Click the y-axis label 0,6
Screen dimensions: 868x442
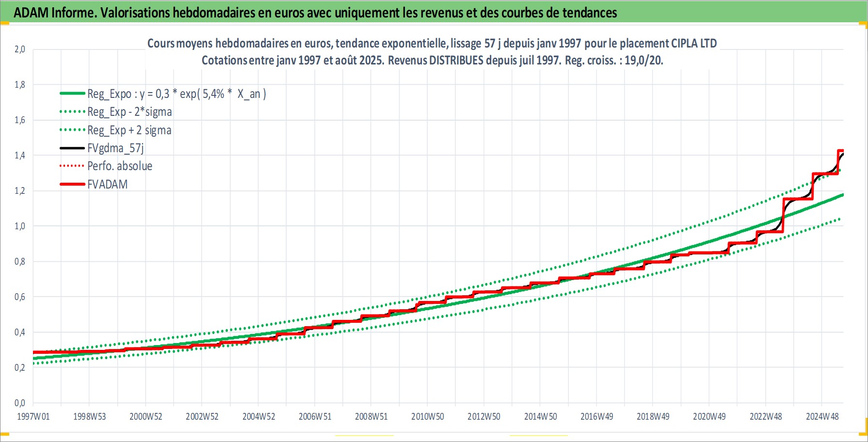tap(20, 297)
